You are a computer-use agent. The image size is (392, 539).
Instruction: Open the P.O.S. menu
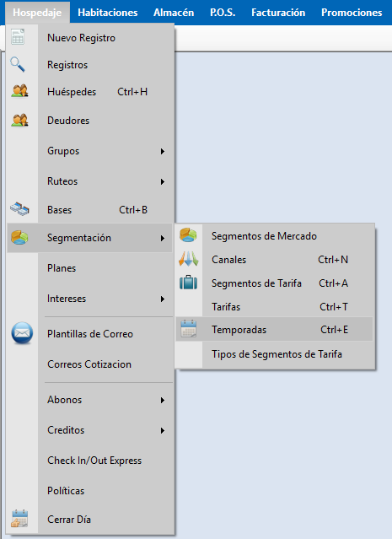223,13
